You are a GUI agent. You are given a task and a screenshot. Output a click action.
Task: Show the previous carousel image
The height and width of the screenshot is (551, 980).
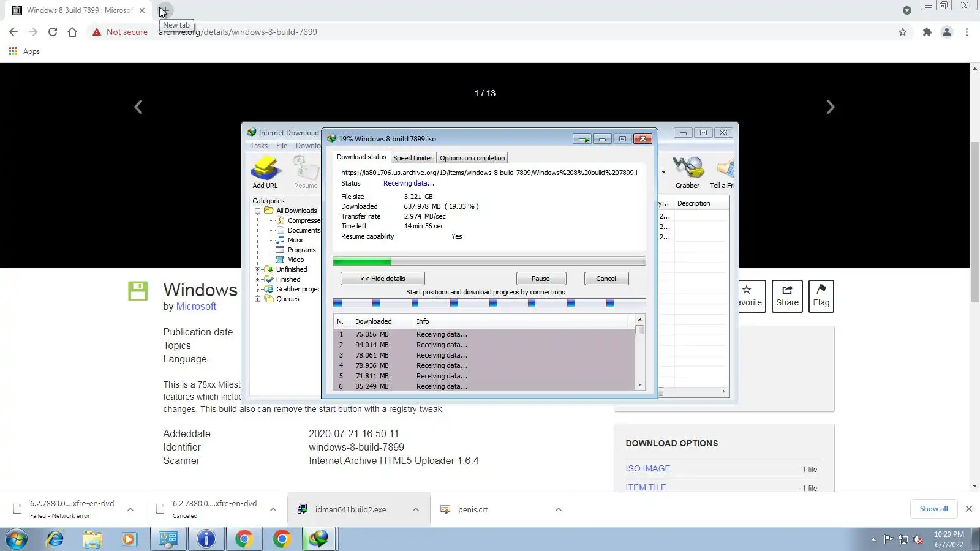(138, 107)
